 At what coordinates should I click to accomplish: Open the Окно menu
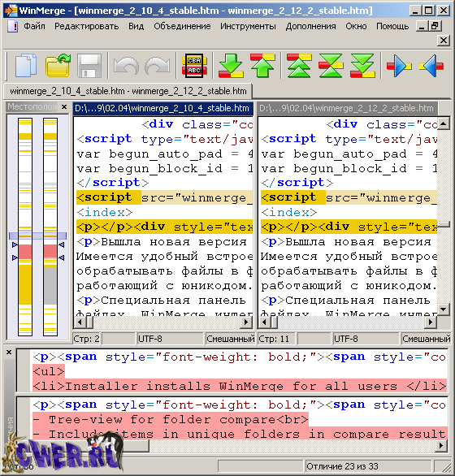coord(356,27)
